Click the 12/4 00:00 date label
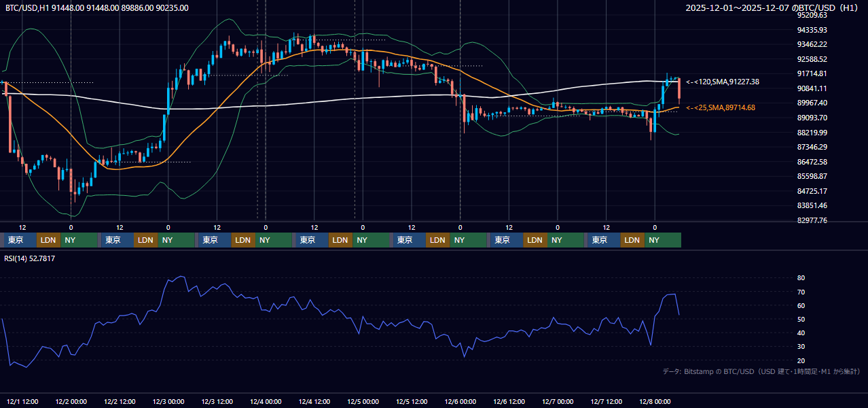This screenshot has width=868, height=408. coord(266,402)
